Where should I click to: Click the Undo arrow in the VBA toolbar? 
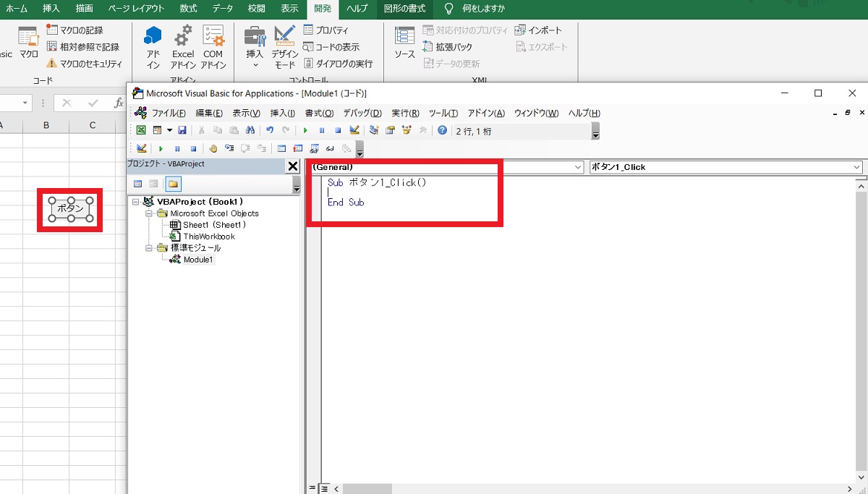point(270,130)
